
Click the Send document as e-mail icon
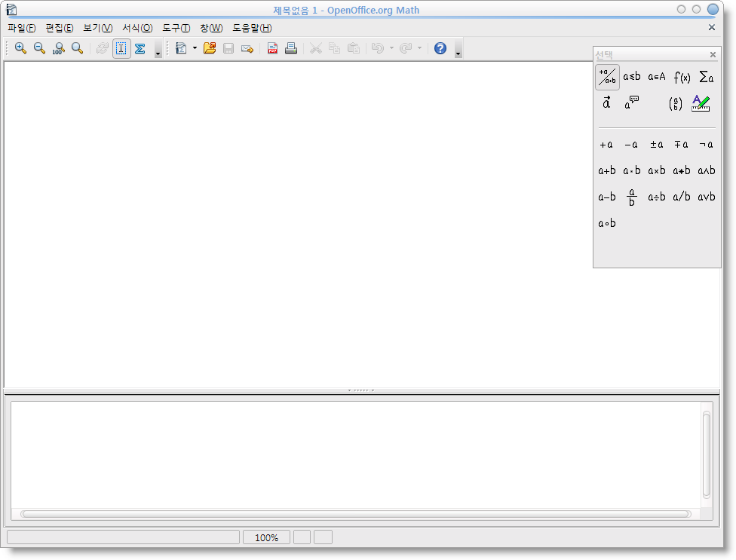coord(247,48)
